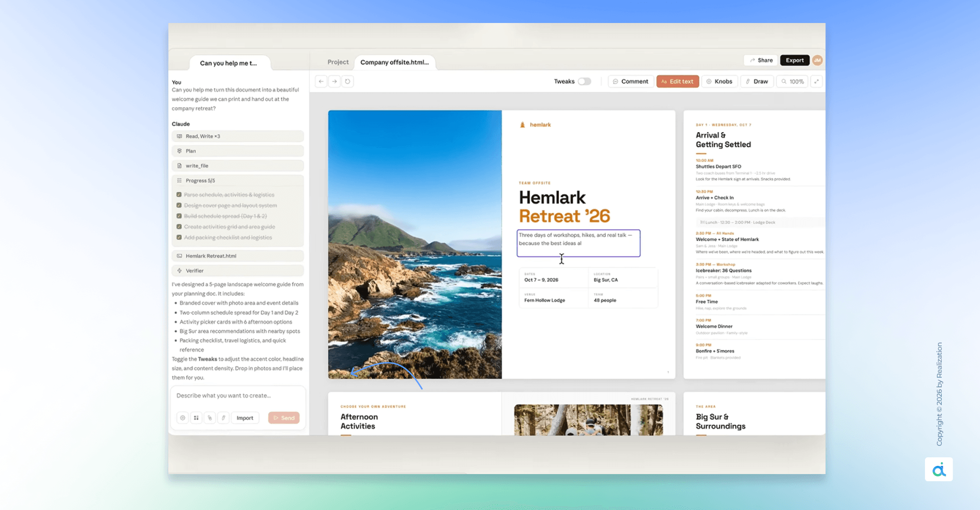Click the Realization logo badge bottom-right
Image resolution: width=980 pixels, height=510 pixels.
939,469
